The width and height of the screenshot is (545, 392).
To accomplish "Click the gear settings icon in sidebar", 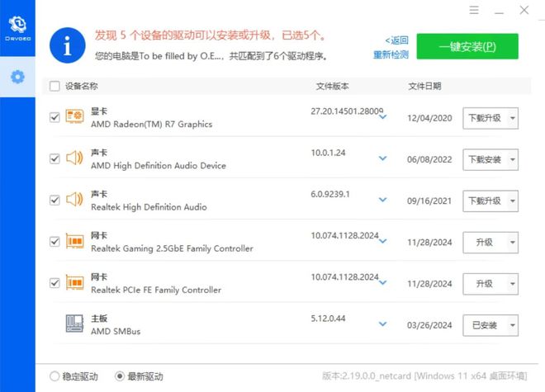I will pyautogui.click(x=17, y=77).
